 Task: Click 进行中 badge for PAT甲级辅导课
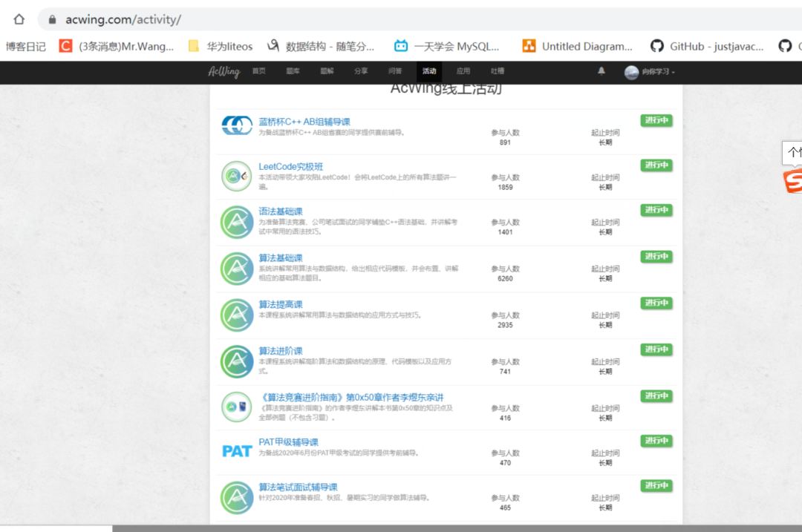coord(656,441)
